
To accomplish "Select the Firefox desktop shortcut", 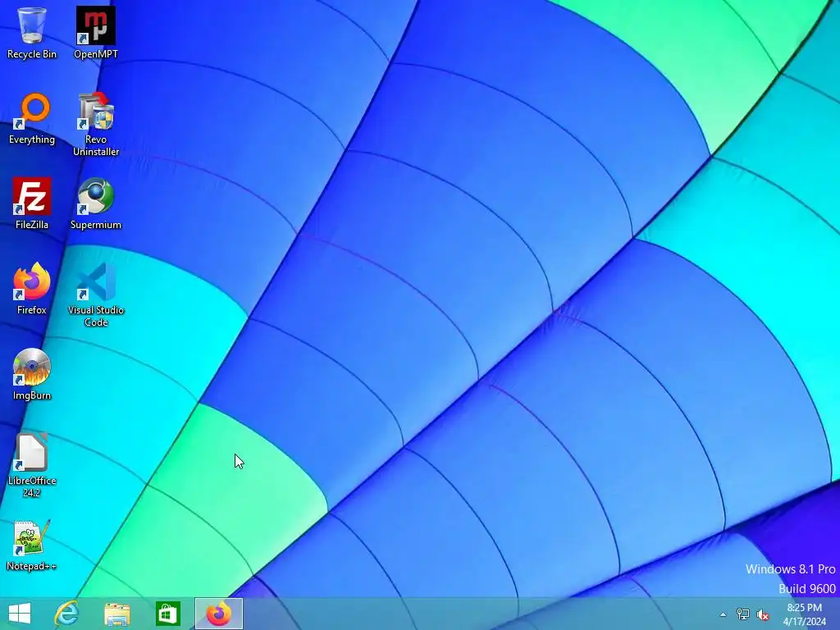I will [x=32, y=289].
